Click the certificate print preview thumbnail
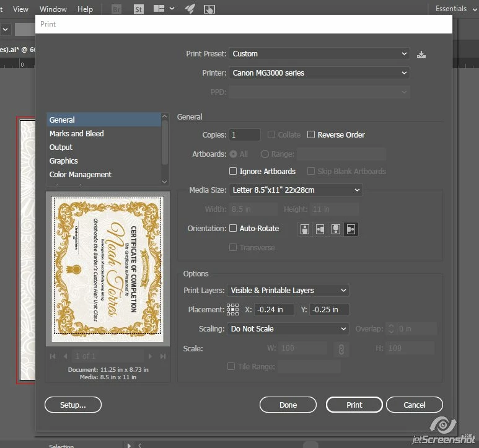The width and height of the screenshot is (479, 448). (x=108, y=269)
